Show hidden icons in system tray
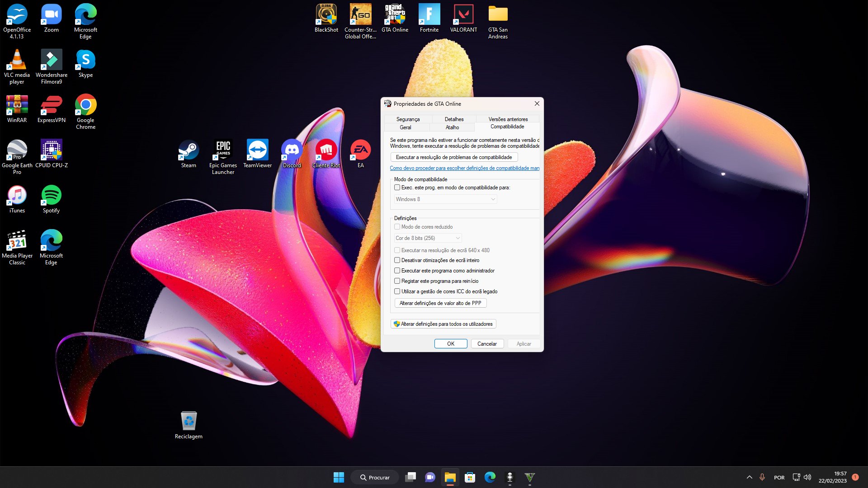Image resolution: width=868 pixels, height=488 pixels. pyautogui.click(x=749, y=477)
